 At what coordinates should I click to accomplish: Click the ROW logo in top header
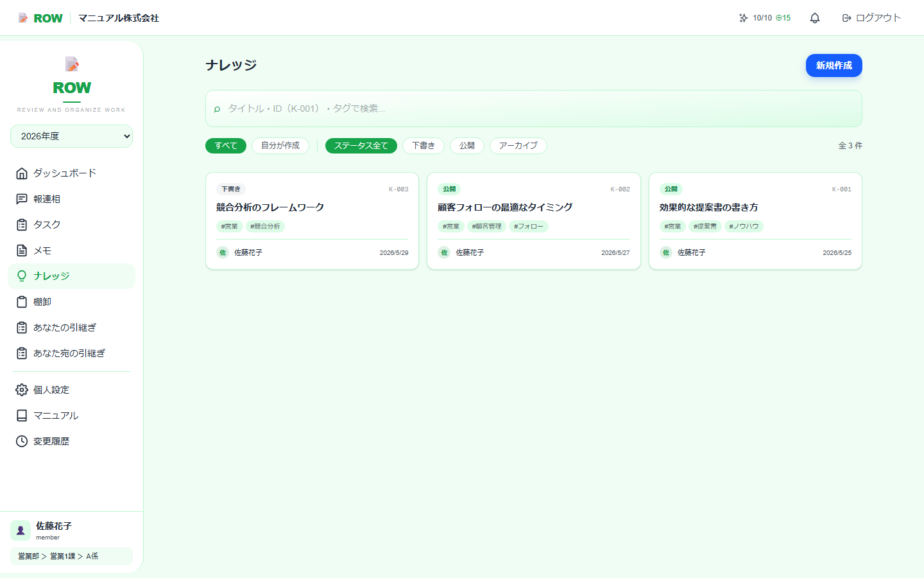pyautogui.click(x=40, y=18)
